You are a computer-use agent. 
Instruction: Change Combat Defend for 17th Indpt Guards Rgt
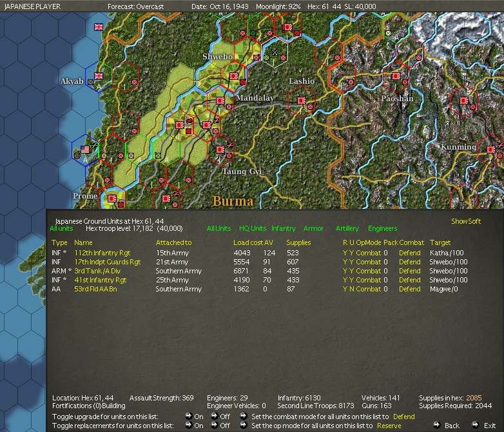click(x=410, y=262)
